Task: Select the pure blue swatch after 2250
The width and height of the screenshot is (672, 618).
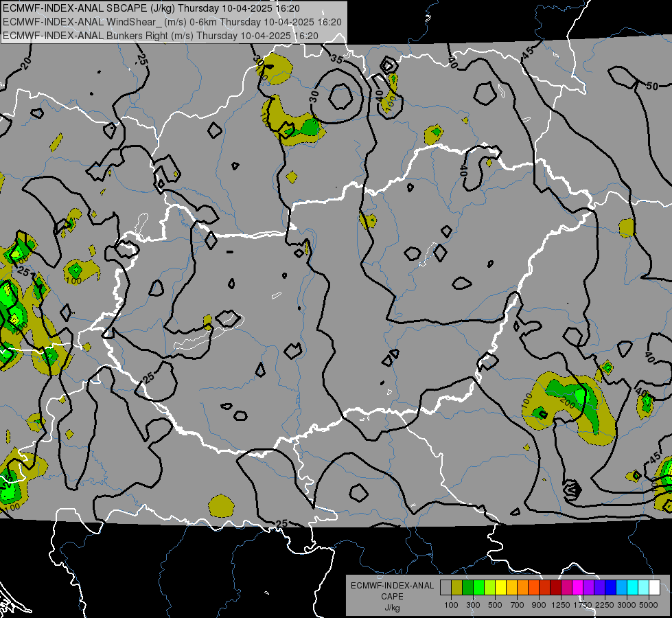Action: click(x=611, y=587)
